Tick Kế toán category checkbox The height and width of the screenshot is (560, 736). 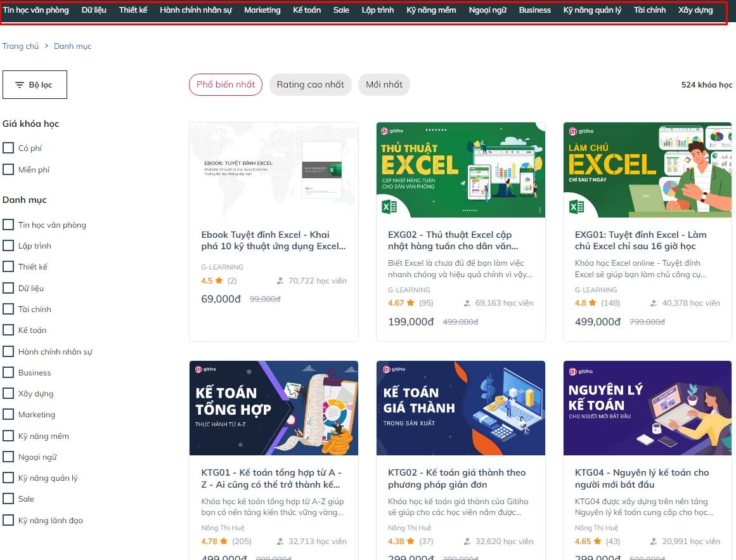tap(8, 330)
